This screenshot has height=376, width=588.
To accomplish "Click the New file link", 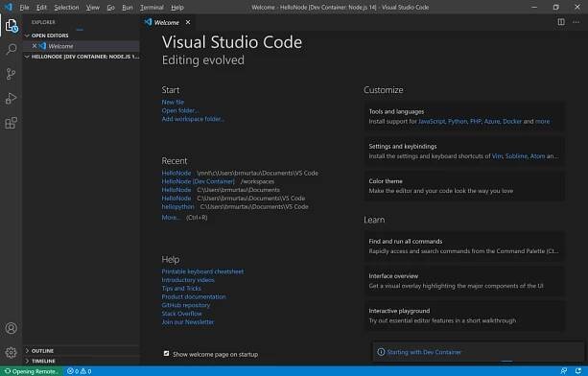I will [173, 102].
